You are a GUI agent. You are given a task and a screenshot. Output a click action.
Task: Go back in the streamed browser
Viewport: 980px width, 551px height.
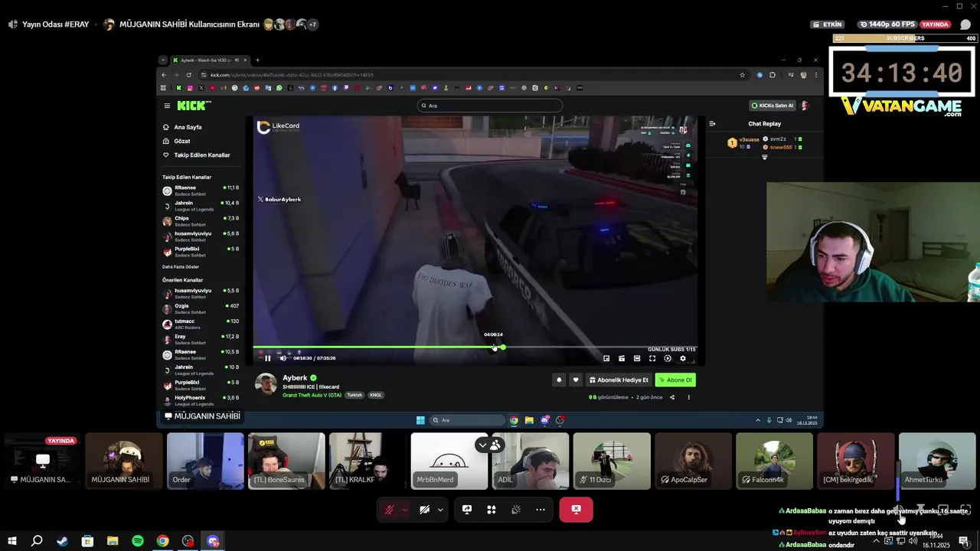click(164, 75)
